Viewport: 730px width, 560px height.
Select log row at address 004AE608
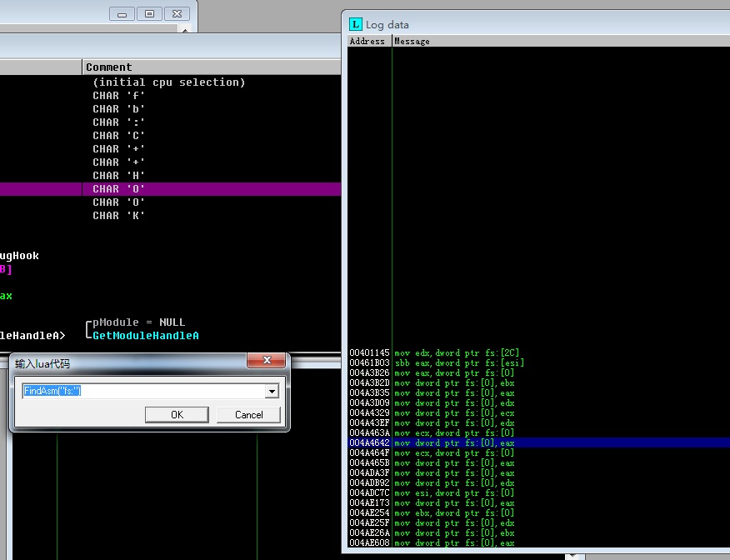click(538, 542)
